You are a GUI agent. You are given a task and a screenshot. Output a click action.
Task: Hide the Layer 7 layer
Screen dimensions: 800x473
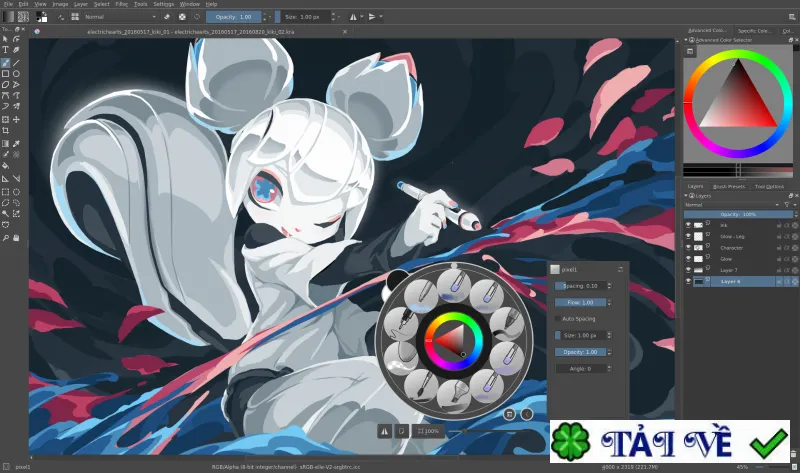point(688,270)
